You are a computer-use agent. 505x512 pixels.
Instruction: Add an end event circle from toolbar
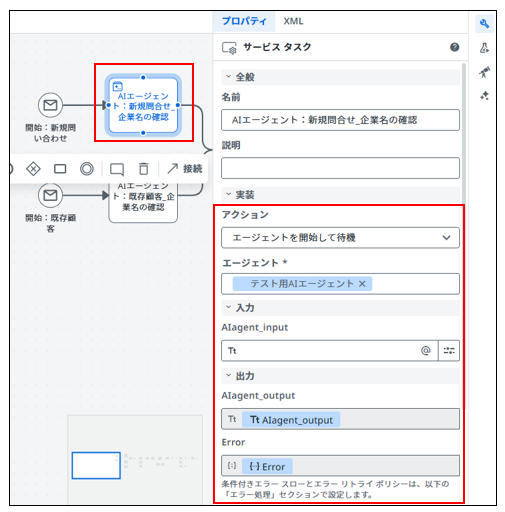click(x=87, y=169)
